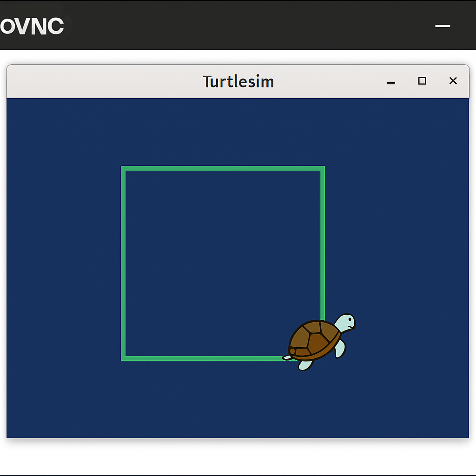Click the noVNC logo text

[32, 26]
